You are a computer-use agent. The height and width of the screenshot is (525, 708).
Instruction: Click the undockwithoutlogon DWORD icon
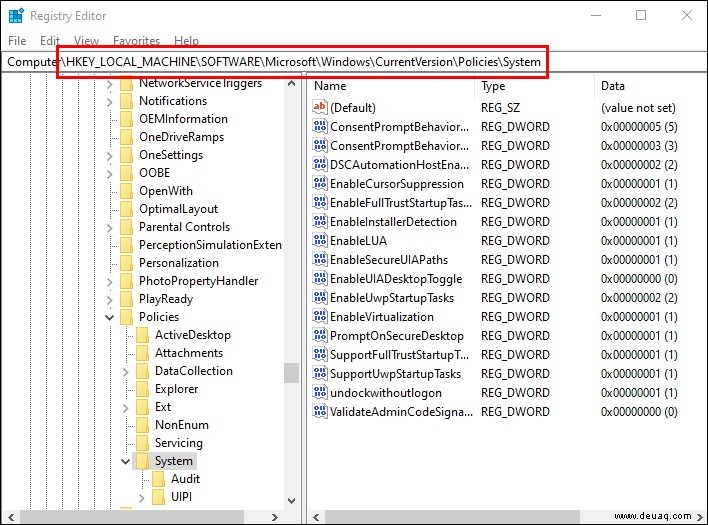point(320,392)
